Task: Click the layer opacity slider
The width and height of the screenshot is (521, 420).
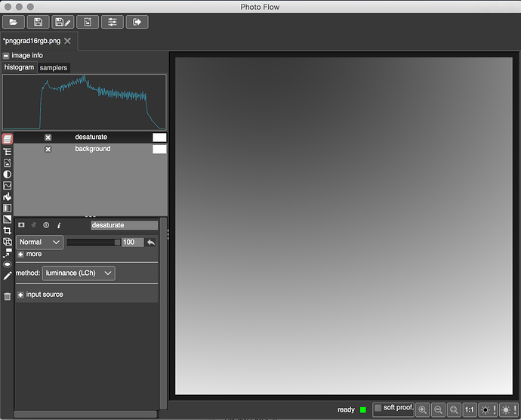Action: pos(94,242)
